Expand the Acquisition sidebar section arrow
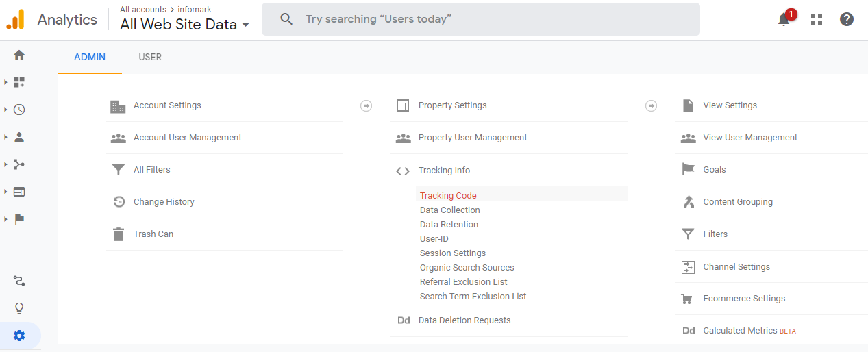This screenshot has width=868, height=352. (x=5, y=164)
